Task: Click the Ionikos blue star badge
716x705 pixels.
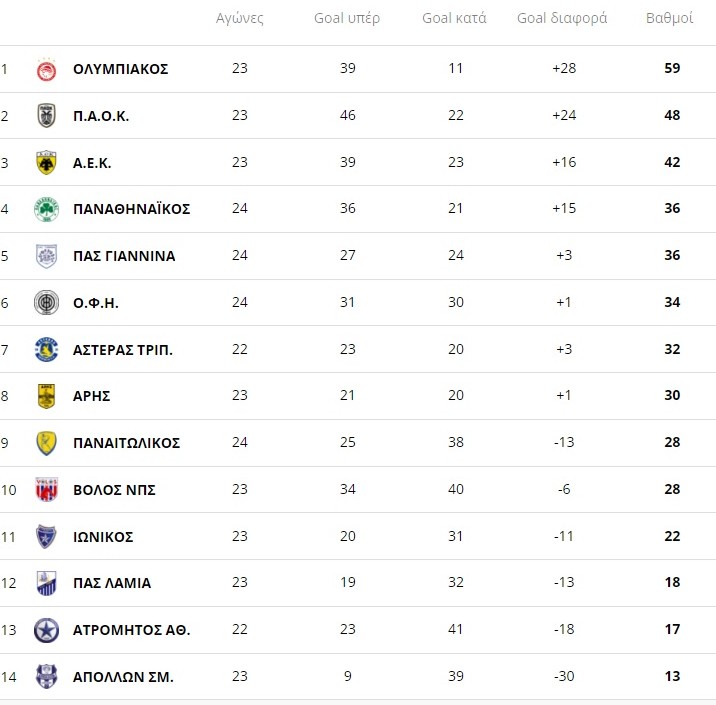Action: (46, 537)
